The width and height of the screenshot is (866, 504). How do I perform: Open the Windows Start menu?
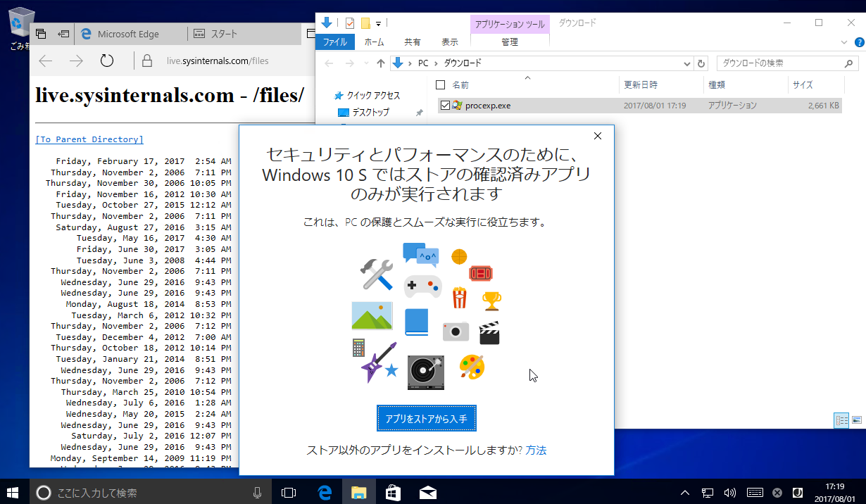(x=14, y=491)
